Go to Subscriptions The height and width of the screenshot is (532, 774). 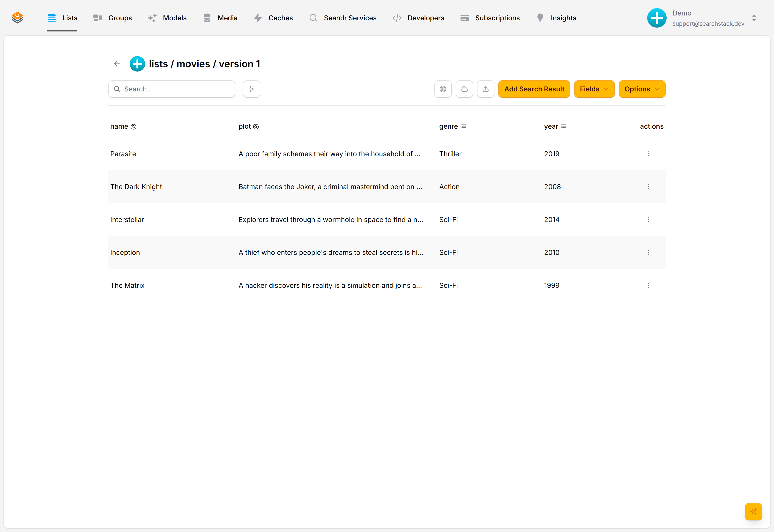point(490,18)
